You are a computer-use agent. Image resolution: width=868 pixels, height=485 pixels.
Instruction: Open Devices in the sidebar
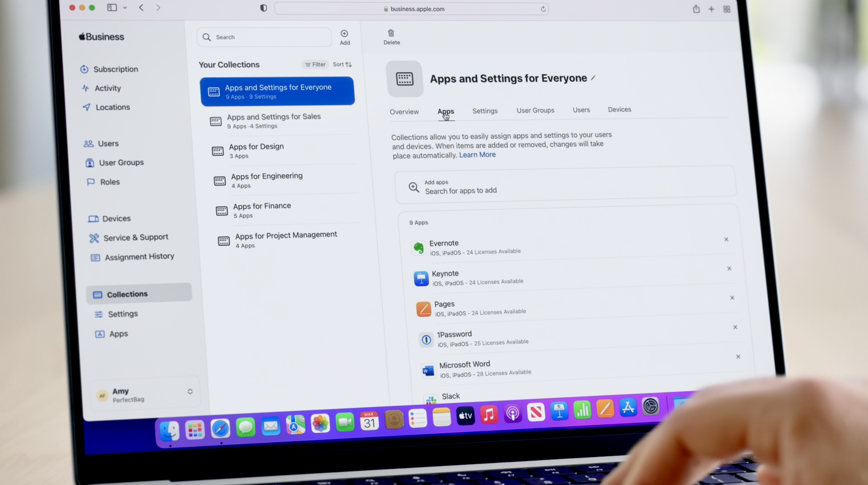pyautogui.click(x=109, y=219)
